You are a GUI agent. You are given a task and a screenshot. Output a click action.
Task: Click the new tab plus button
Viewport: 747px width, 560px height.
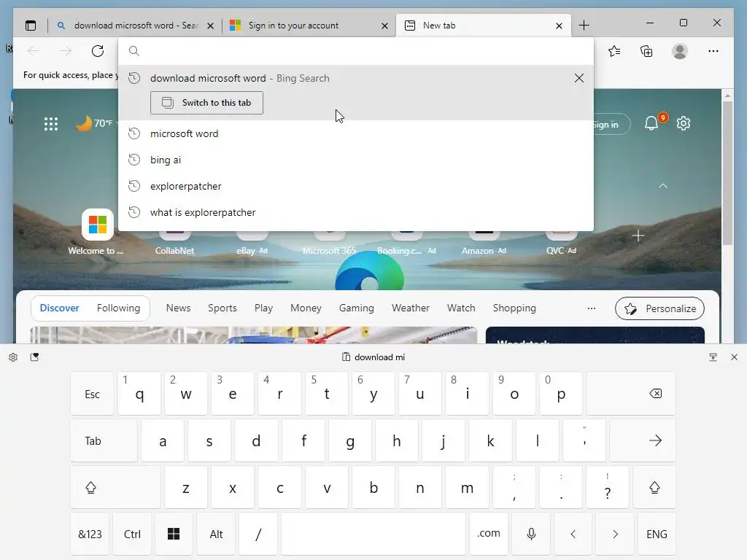(x=584, y=26)
